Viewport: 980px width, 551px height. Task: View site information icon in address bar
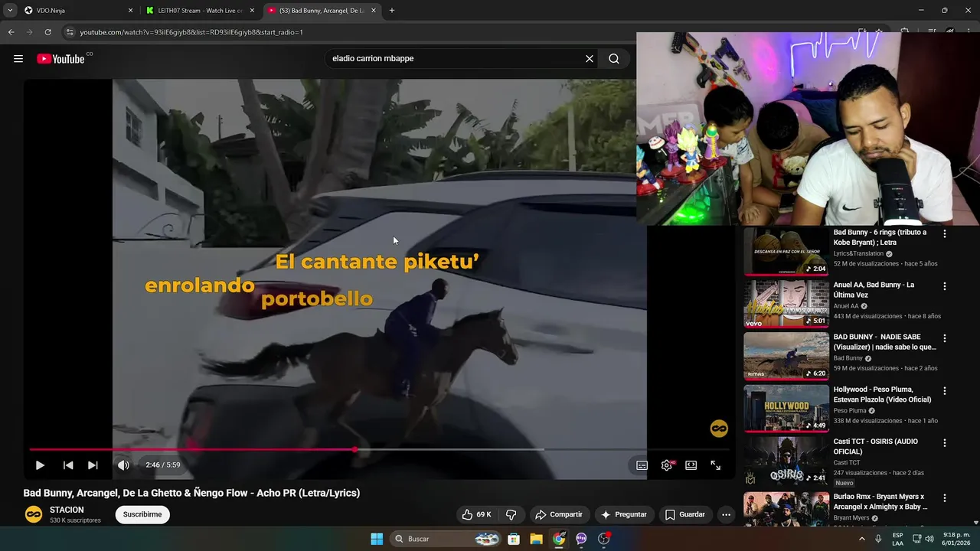(x=70, y=32)
